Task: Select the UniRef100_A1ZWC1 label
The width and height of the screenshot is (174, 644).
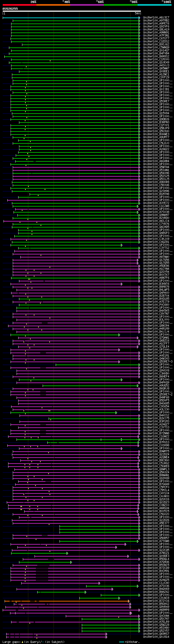Action: (x=156, y=75)
